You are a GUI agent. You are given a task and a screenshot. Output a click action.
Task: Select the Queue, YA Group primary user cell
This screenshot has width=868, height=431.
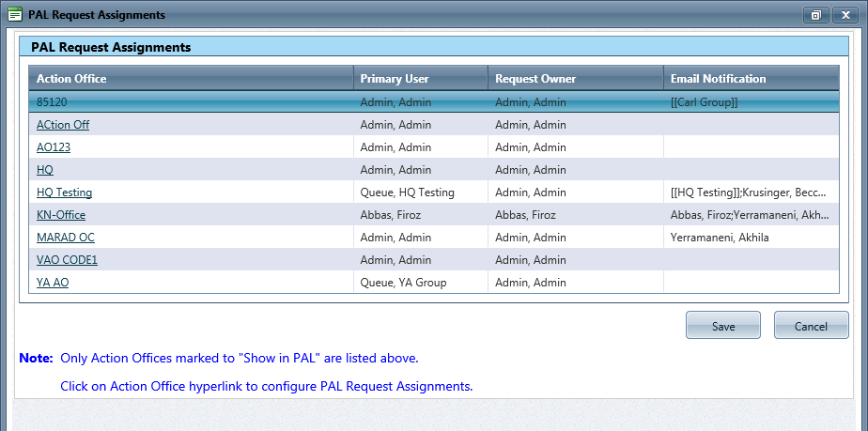click(x=421, y=283)
